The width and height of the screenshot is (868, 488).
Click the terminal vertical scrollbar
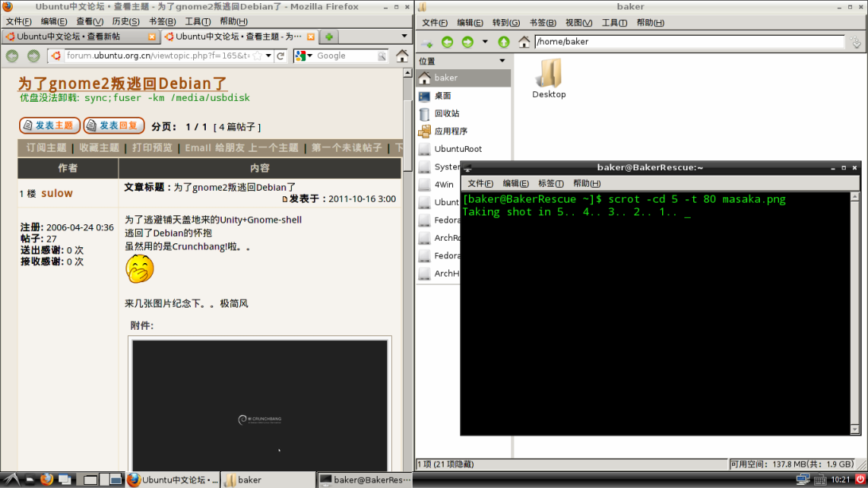(854, 313)
